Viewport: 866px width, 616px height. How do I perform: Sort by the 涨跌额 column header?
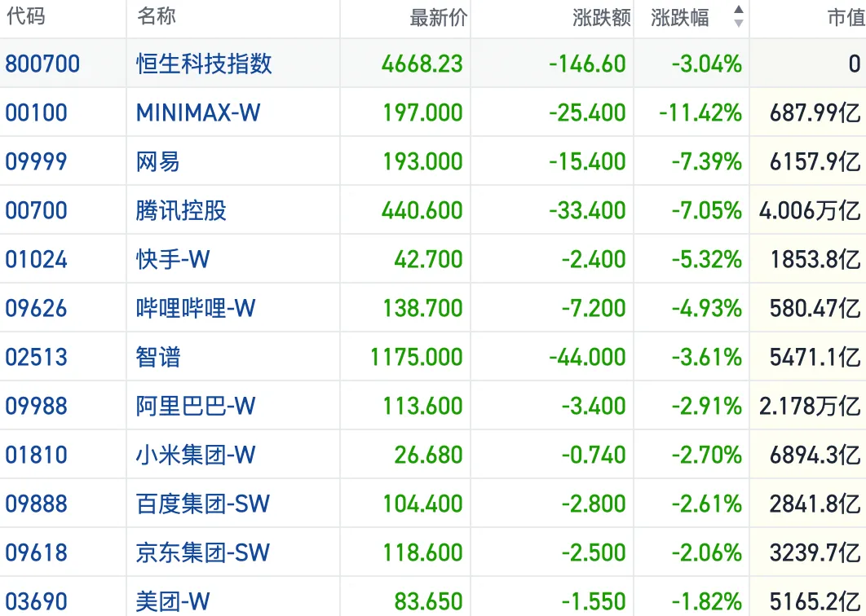pyautogui.click(x=602, y=18)
